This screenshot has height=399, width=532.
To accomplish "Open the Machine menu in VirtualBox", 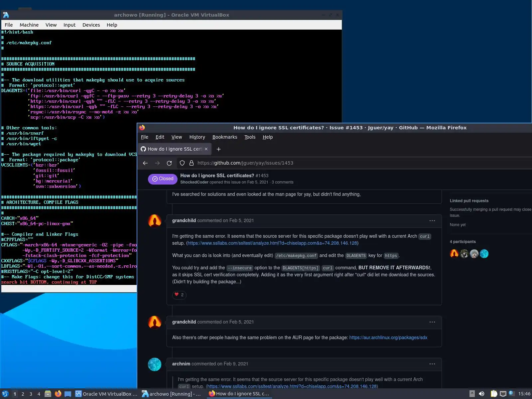I will [x=29, y=25].
